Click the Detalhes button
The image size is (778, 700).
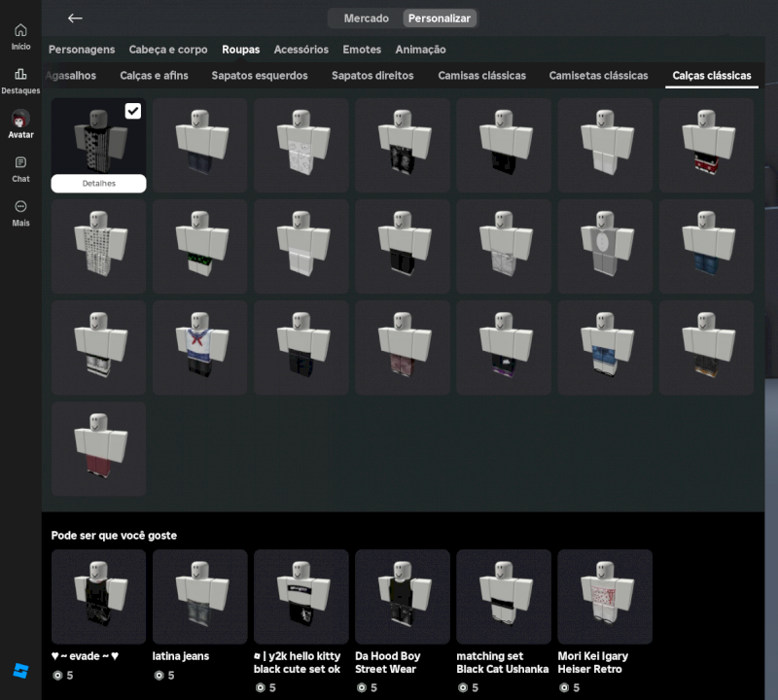pos(99,184)
